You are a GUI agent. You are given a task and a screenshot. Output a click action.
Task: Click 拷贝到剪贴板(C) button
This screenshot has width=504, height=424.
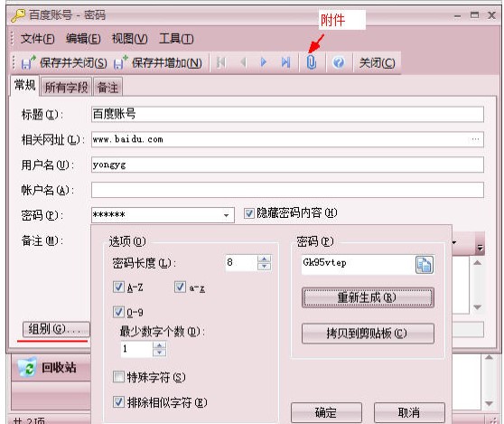tap(368, 334)
